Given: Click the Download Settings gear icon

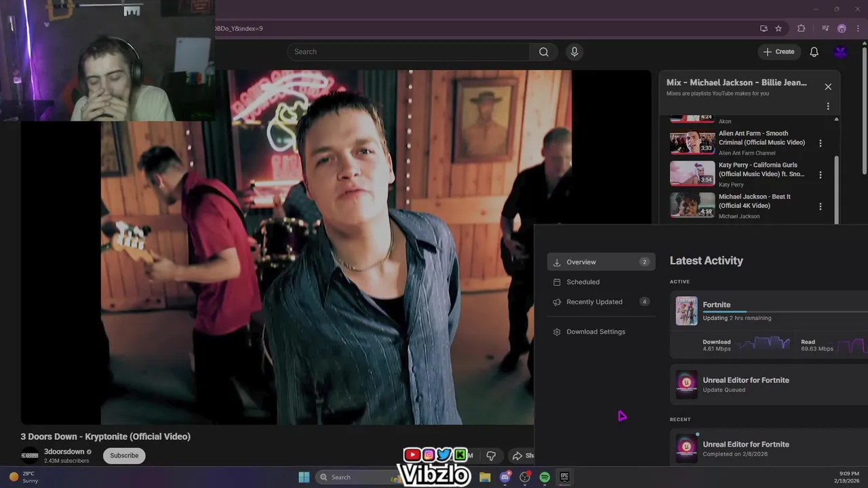Looking at the screenshot, I should (557, 331).
